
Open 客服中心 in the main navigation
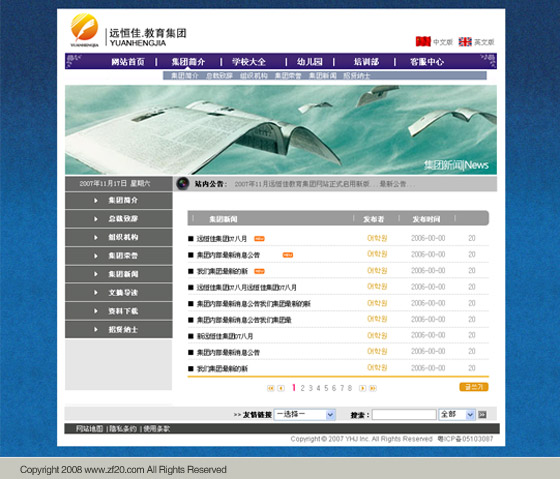(427, 62)
